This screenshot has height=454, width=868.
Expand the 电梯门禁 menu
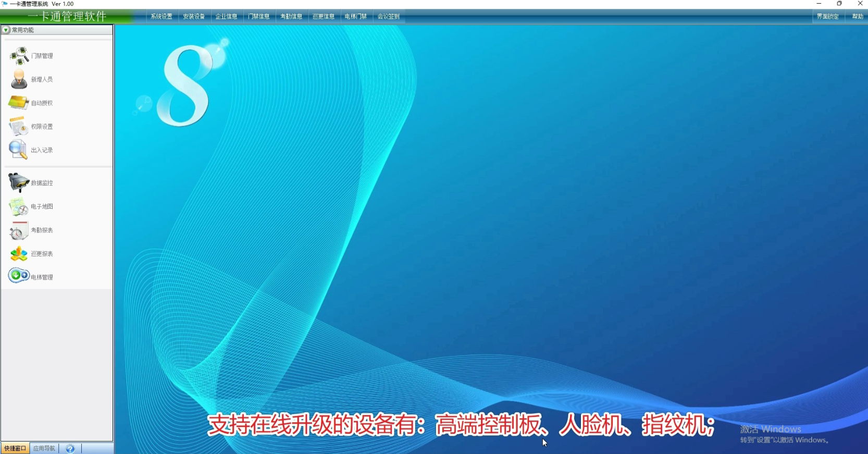click(356, 17)
